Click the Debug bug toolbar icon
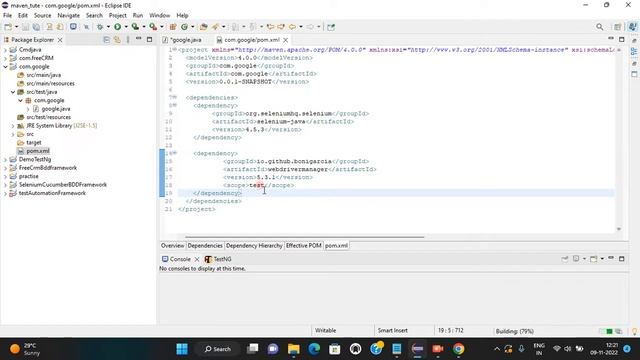 (x=100, y=27)
